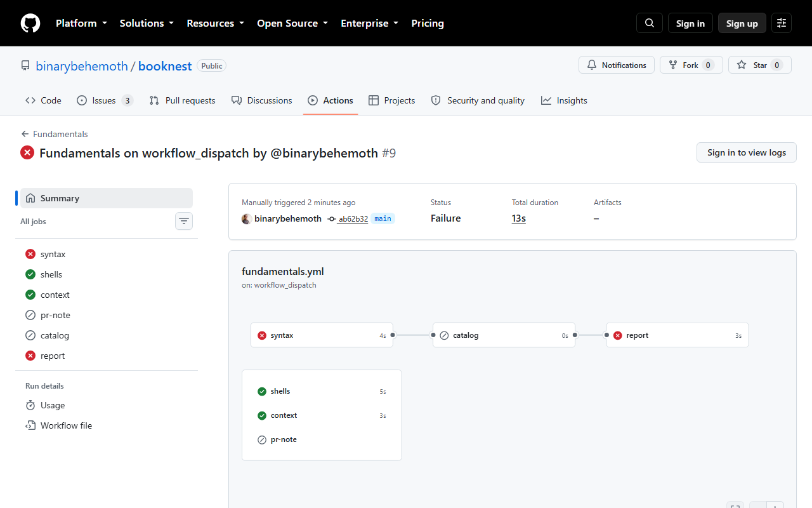Open the Issues tab
This screenshot has height=508, width=812.
point(105,100)
